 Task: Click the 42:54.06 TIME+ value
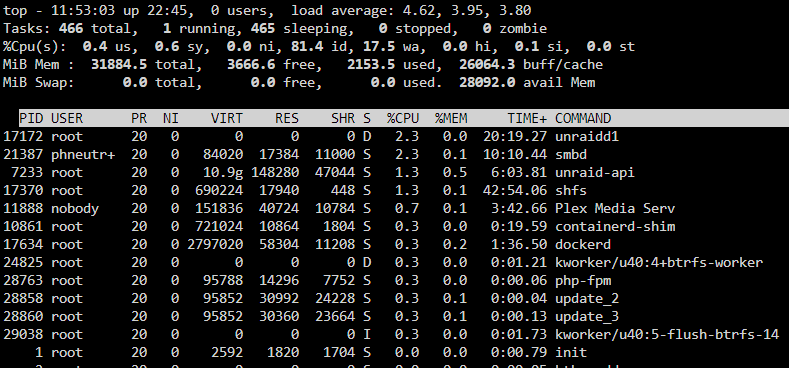point(515,191)
